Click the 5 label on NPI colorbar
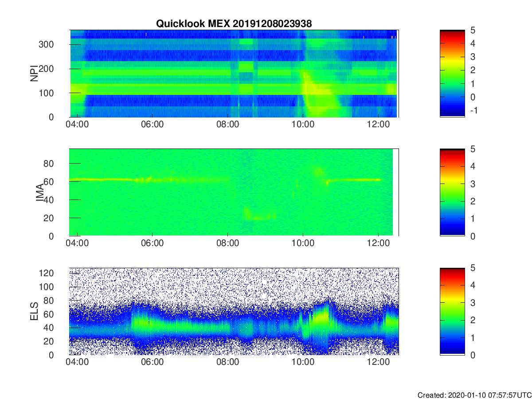 pos(474,30)
